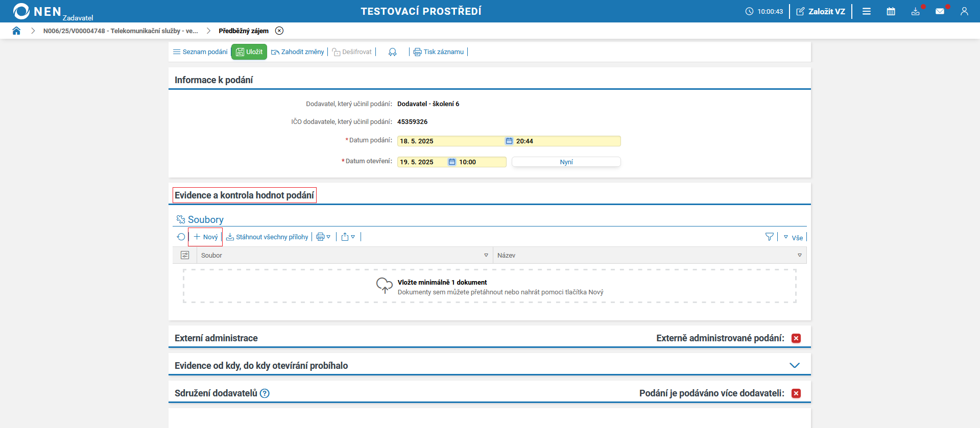Viewport: 980px width, 428px height.
Task: Expand Evidence od kdy otevírání probíhalo section
Action: click(x=794, y=365)
